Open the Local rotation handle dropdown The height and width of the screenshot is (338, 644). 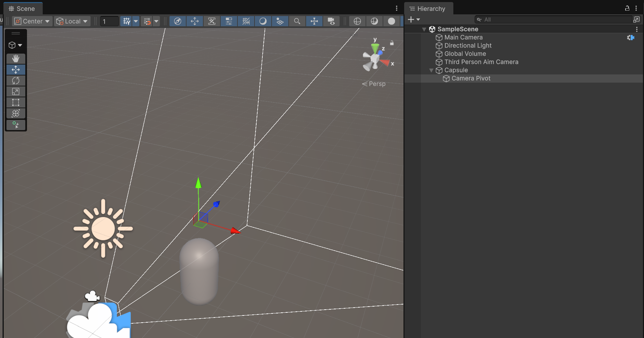[72, 21]
